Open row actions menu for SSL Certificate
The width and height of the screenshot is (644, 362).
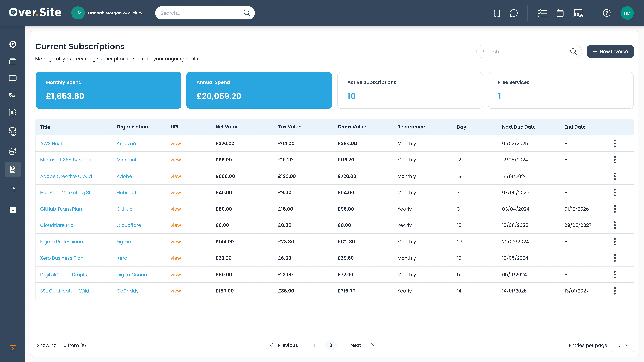tap(615, 291)
